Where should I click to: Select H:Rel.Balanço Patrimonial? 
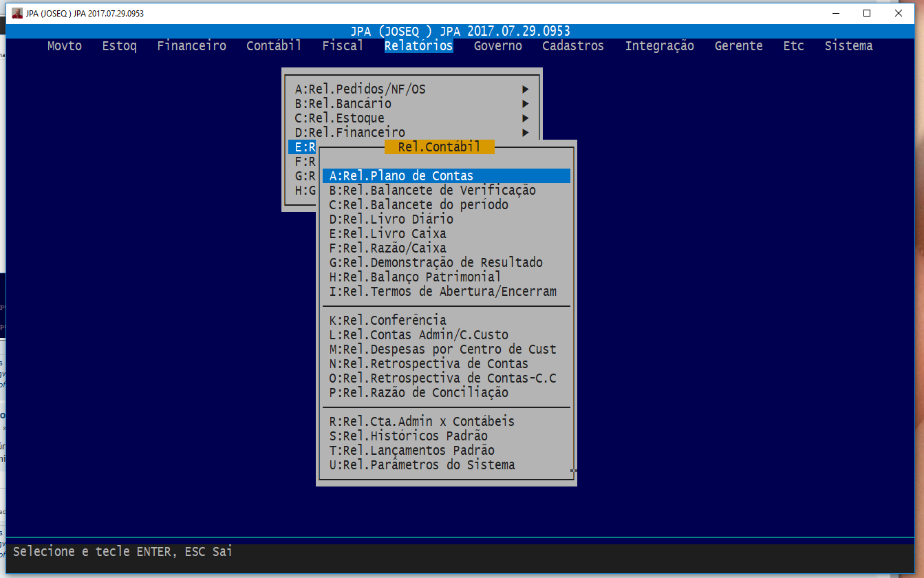447,277
